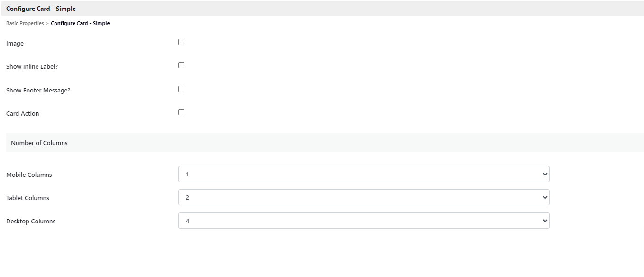Enable the Image checkbox
The width and height of the screenshot is (644, 277).
(x=181, y=42)
